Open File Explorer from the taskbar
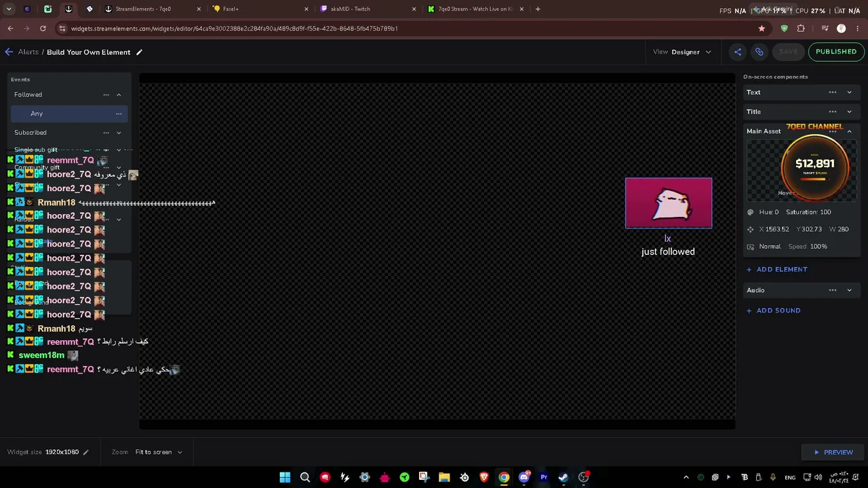The height and width of the screenshot is (488, 868). click(x=444, y=477)
